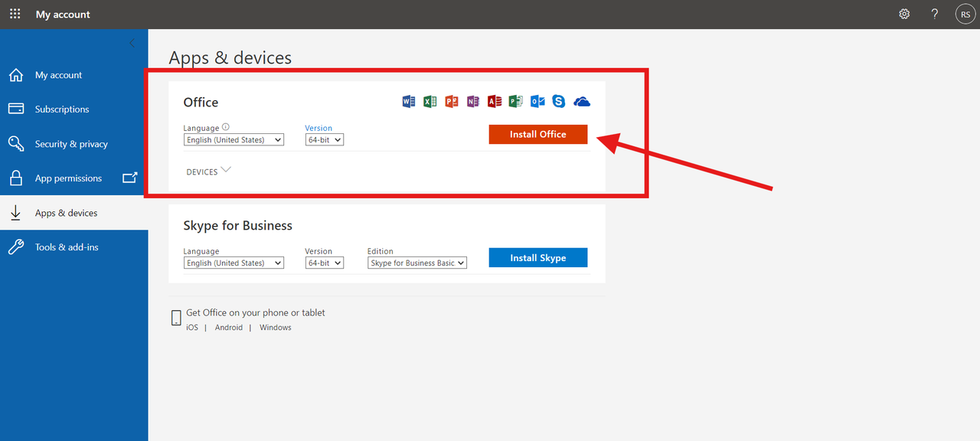Screen dimensions: 980x441
Task: Click the Publisher app icon
Action: (516, 101)
